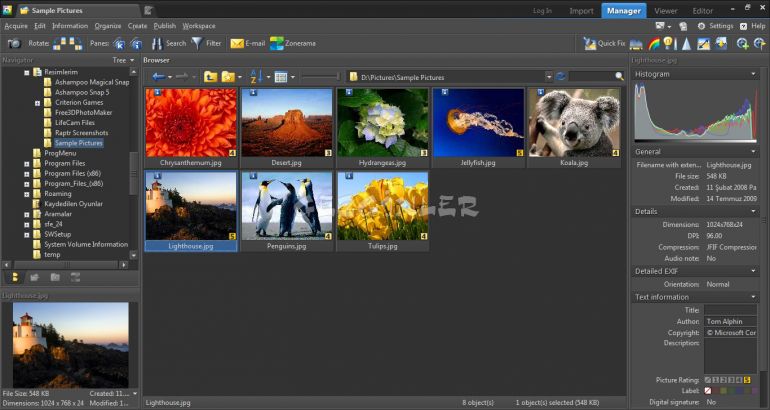Click the thumbnail view mode icon

280,77
